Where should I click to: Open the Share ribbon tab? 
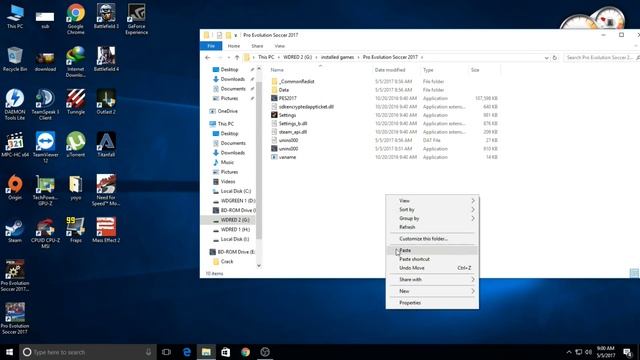tap(257, 46)
